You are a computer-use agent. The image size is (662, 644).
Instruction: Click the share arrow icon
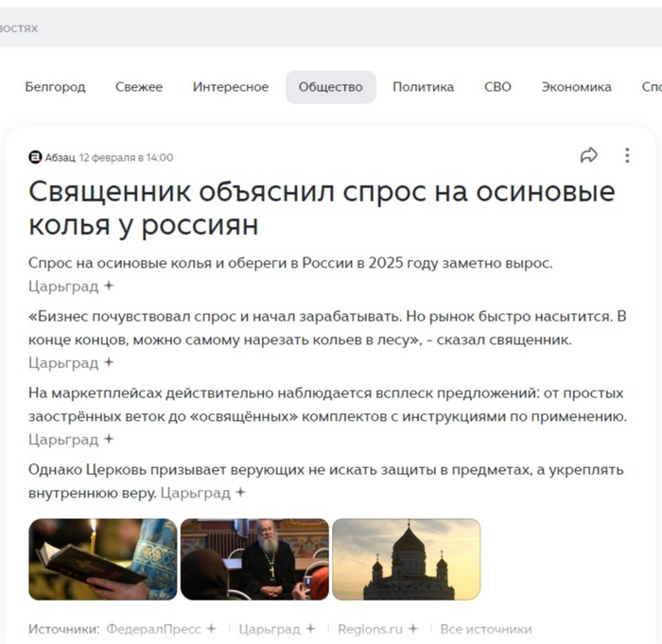[x=588, y=155]
